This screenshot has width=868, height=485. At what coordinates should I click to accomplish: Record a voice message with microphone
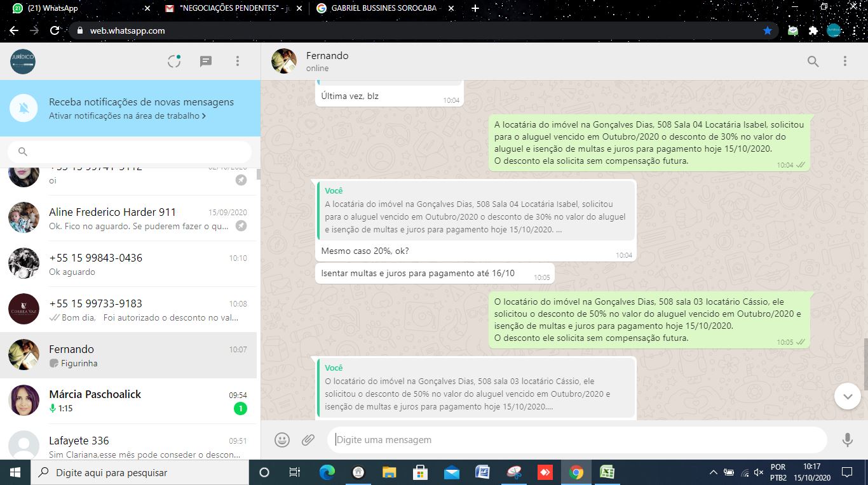pyautogui.click(x=847, y=440)
